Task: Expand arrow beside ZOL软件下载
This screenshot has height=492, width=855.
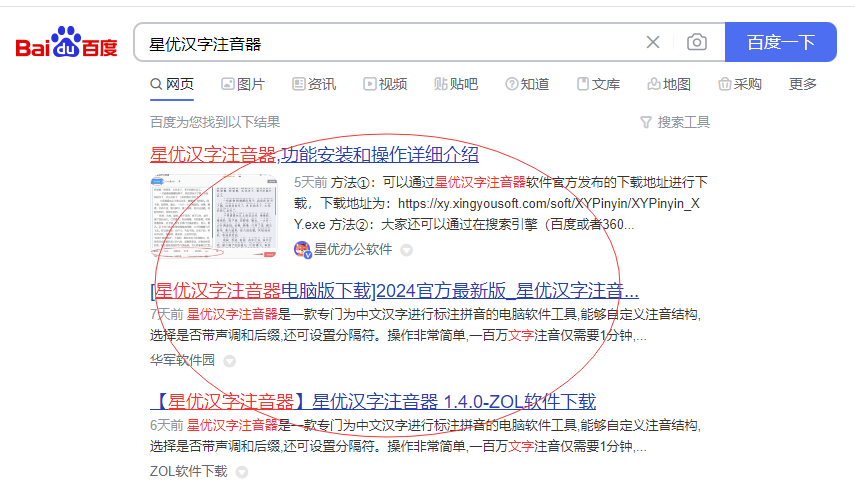Action: [242, 472]
